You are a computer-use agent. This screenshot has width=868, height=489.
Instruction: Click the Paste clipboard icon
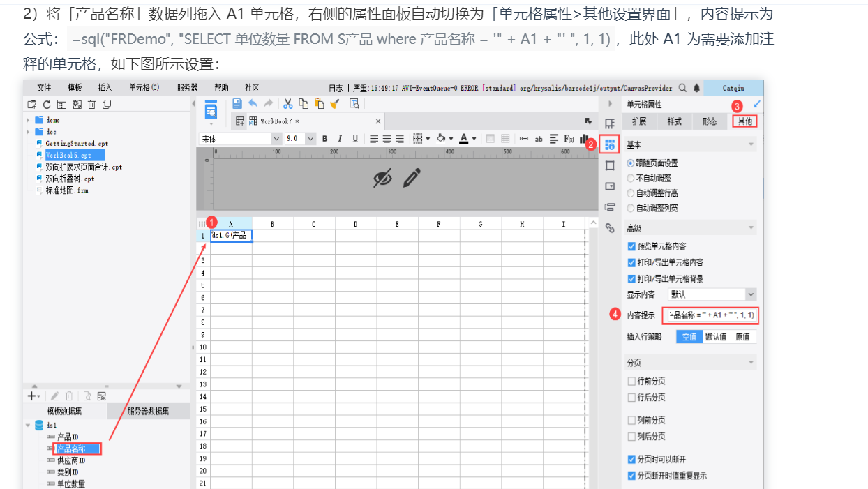click(x=319, y=104)
